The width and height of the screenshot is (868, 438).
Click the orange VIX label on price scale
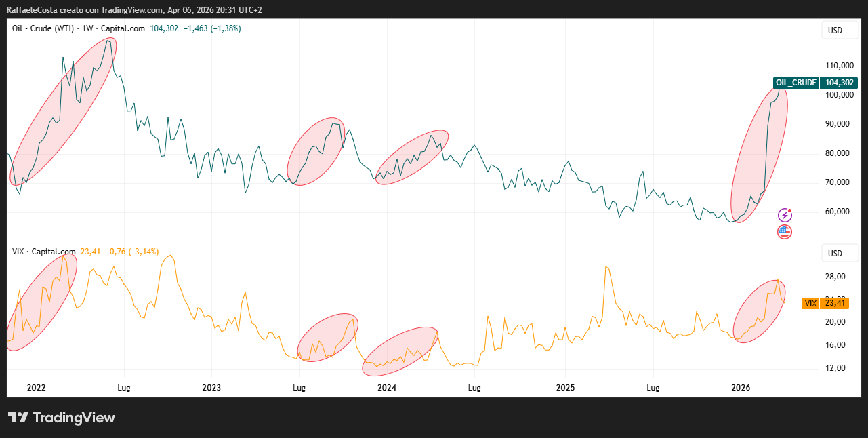810,303
